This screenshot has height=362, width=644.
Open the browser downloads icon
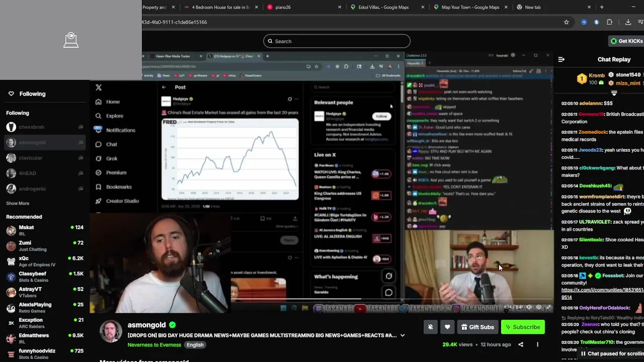pos(628,22)
